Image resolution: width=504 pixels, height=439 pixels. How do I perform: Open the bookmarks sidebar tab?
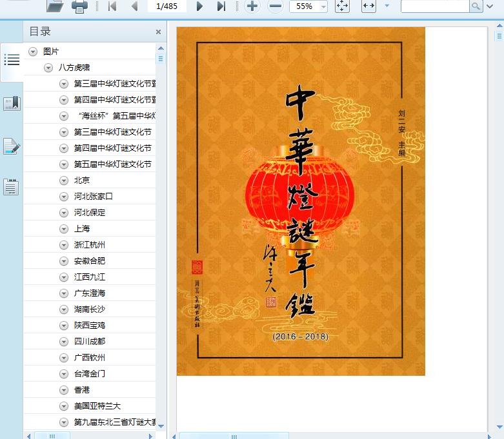[12, 103]
